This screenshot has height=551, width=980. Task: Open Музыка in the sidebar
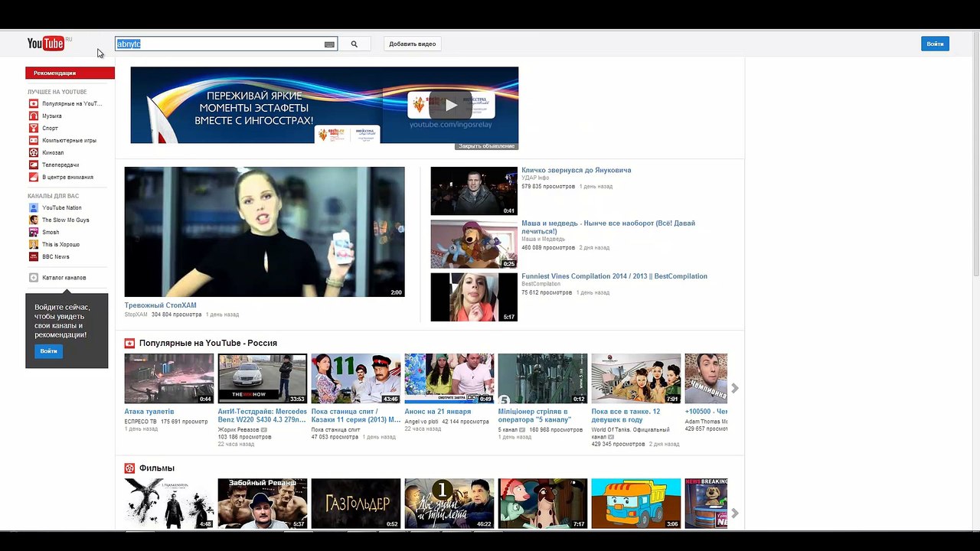click(52, 116)
